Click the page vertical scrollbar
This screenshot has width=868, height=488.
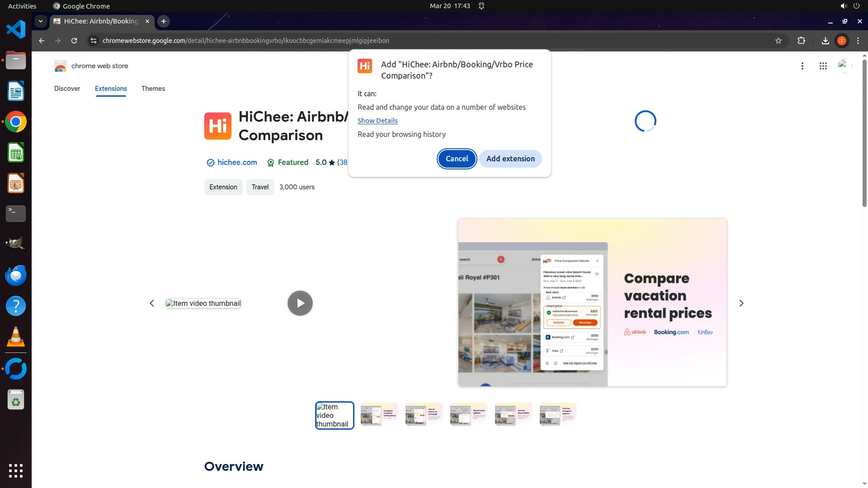point(864,133)
